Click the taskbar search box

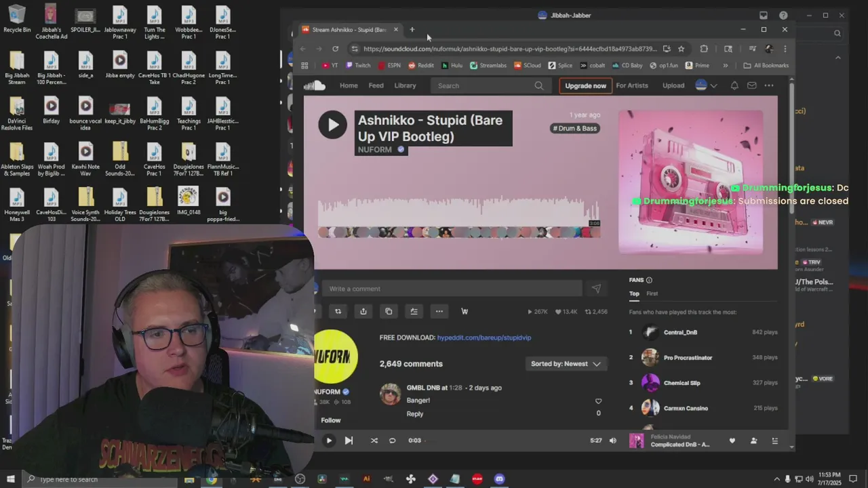tap(98, 479)
